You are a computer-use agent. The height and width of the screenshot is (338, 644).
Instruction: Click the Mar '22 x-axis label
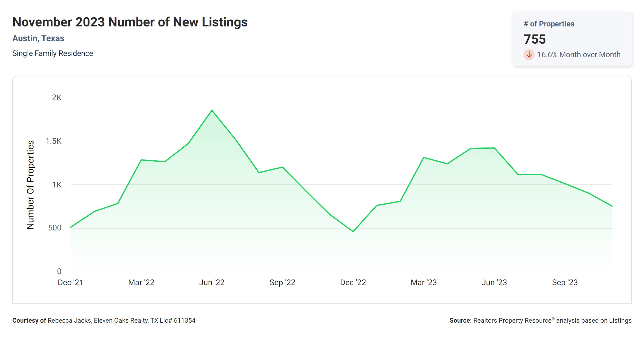click(x=141, y=282)
